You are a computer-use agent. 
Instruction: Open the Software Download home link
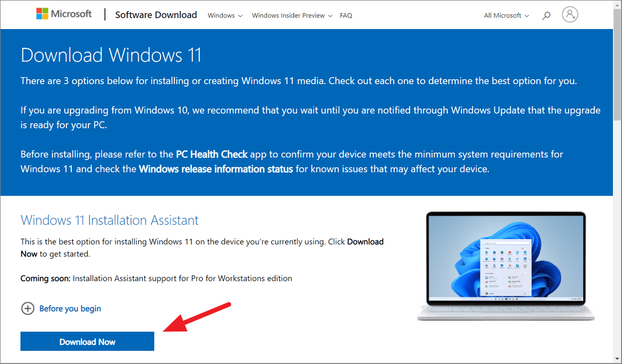tap(156, 15)
